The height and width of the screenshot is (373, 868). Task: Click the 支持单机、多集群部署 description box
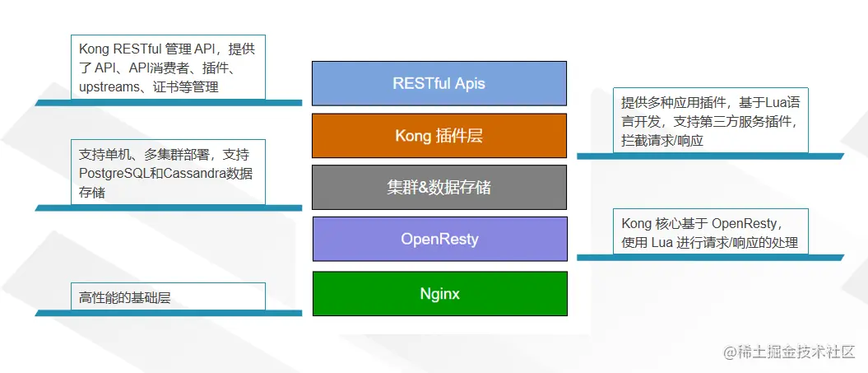click(169, 172)
